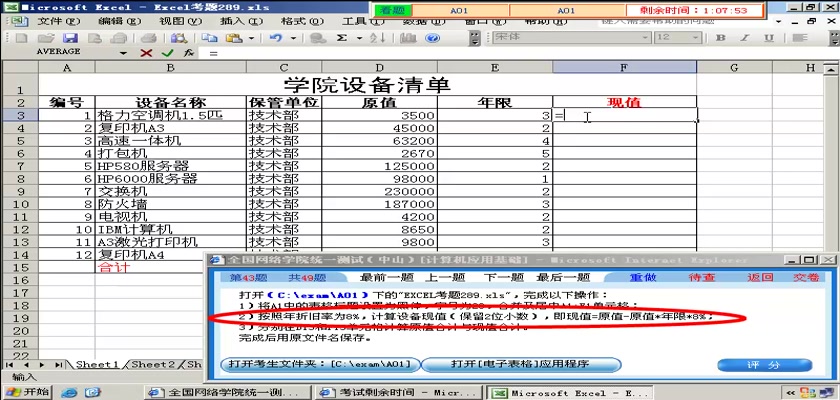The image size is (840, 400).
Task: Expand the Standard toolbar options chevron
Action: (475, 38)
